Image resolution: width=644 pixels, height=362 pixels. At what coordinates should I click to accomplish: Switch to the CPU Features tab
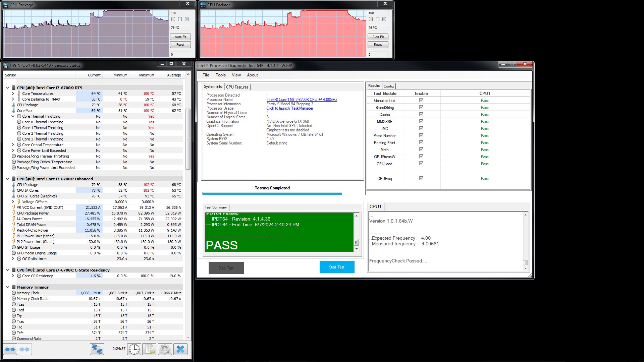coord(237,87)
